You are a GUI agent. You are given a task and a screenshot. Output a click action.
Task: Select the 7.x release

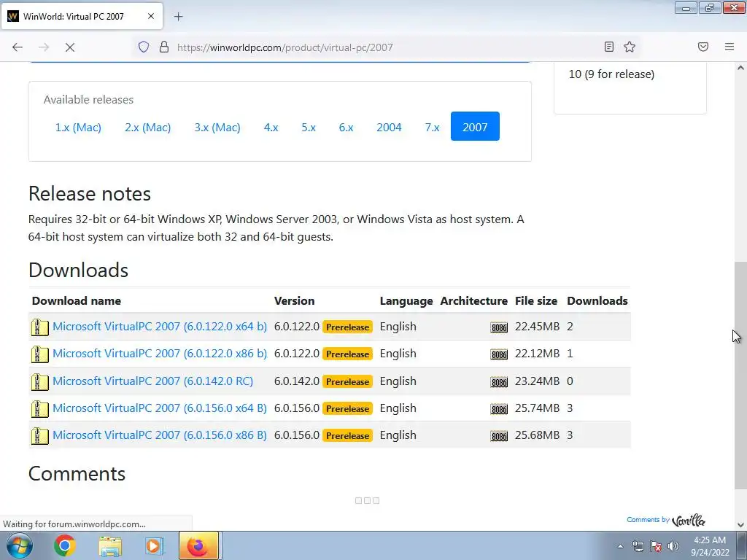click(432, 127)
